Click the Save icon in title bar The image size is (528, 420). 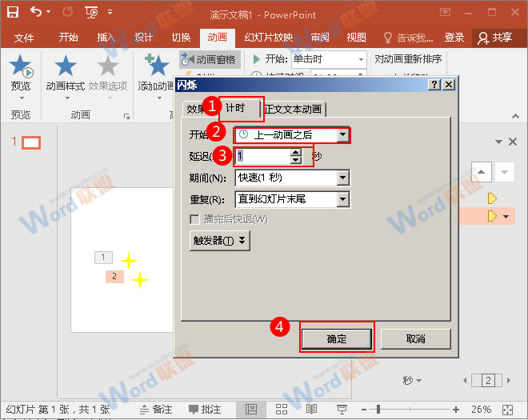pyautogui.click(x=14, y=12)
